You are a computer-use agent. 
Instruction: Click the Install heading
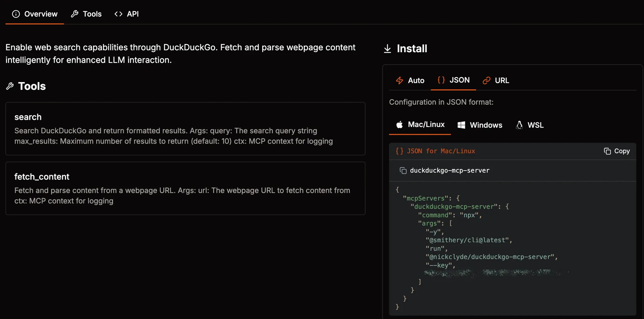(x=412, y=49)
